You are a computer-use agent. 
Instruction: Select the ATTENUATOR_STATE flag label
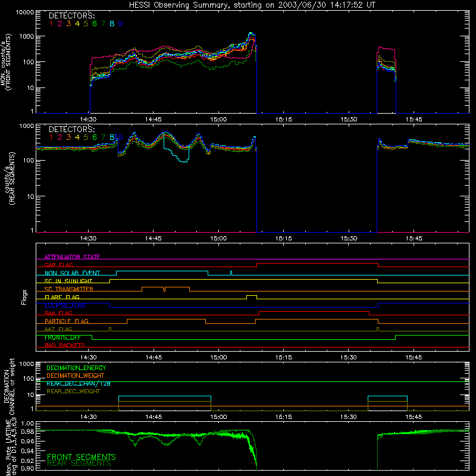72,257
